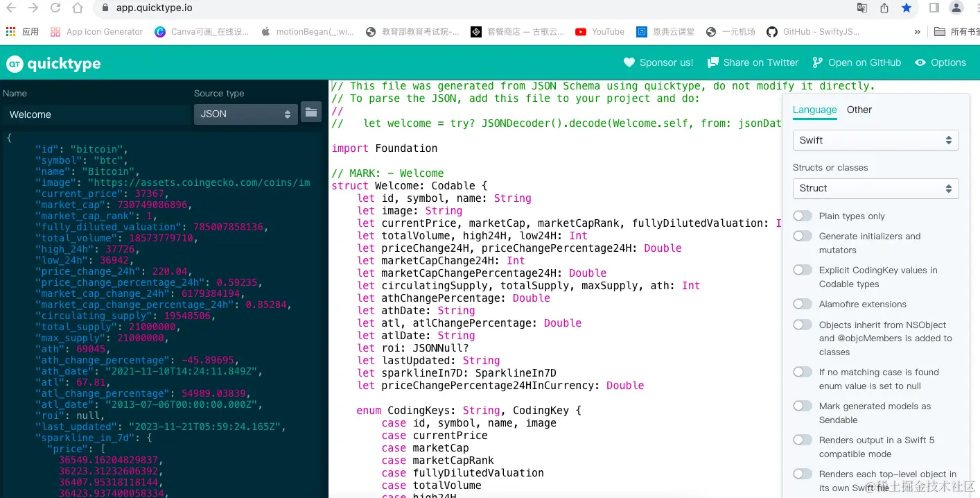Click the quicktype logo icon
This screenshot has width=980, height=498.
click(15, 64)
